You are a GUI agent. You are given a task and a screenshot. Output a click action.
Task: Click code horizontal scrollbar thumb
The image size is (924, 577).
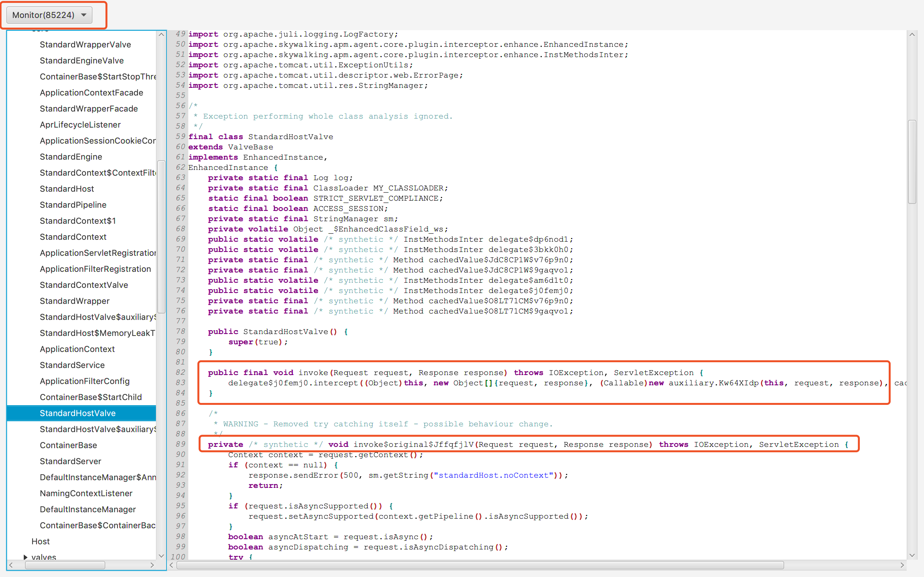click(480, 565)
